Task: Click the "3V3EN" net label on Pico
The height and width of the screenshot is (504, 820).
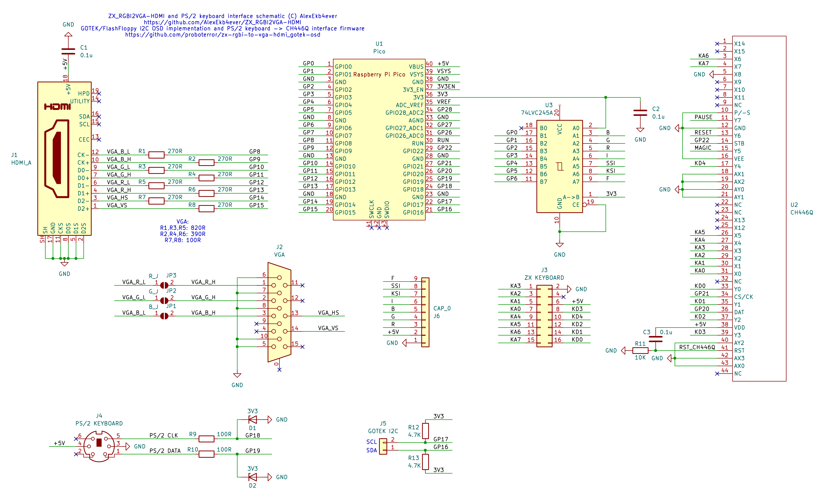Action: click(x=446, y=86)
